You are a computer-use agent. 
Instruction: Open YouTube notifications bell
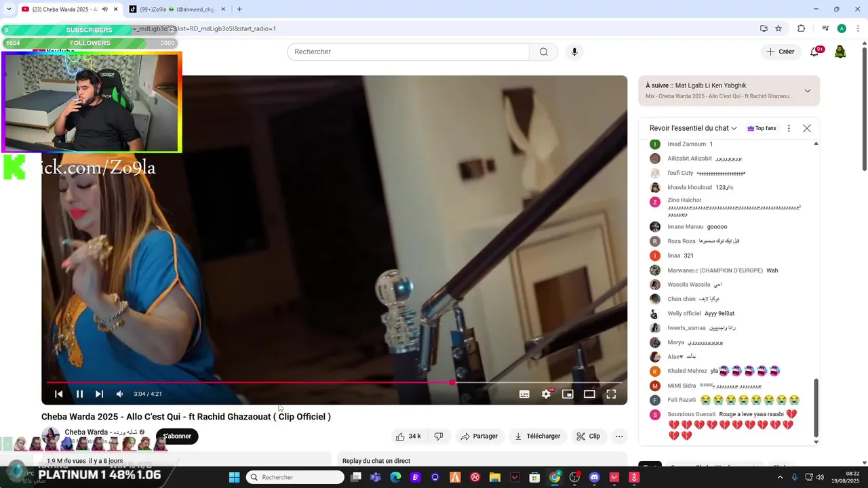pos(815,52)
